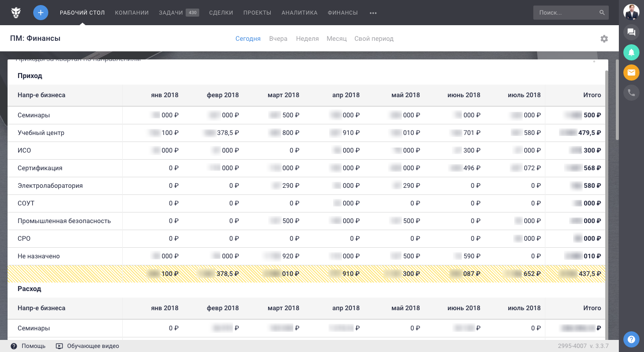644x352 pixels.
Task: Select the Месяц period tab
Action: click(337, 39)
